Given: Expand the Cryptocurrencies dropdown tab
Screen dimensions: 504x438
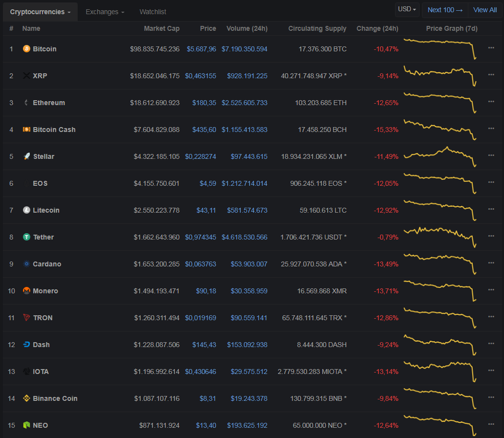Looking at the screenshot, I should tap(40, 12).
